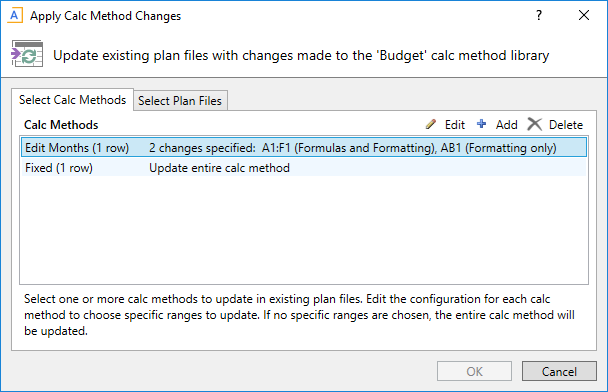Click the Cancel button

(x=559, y=371)
